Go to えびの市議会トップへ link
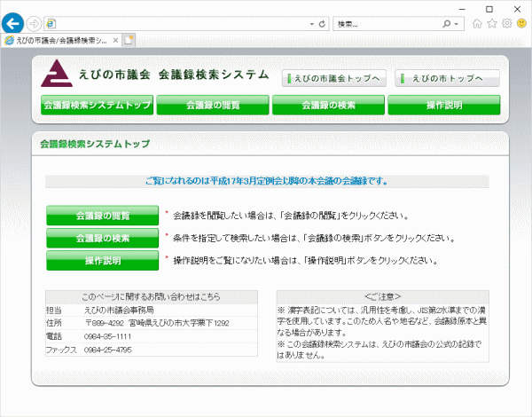The image size is (532, 417). pos(334,78)
